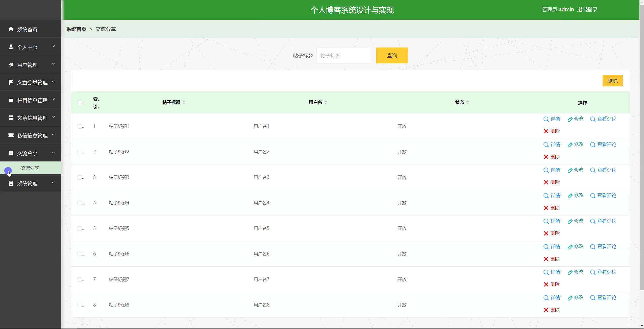Select the 交流分享 submenu item
The height and width of the screenshot is (329, 644).
[31, 168]
